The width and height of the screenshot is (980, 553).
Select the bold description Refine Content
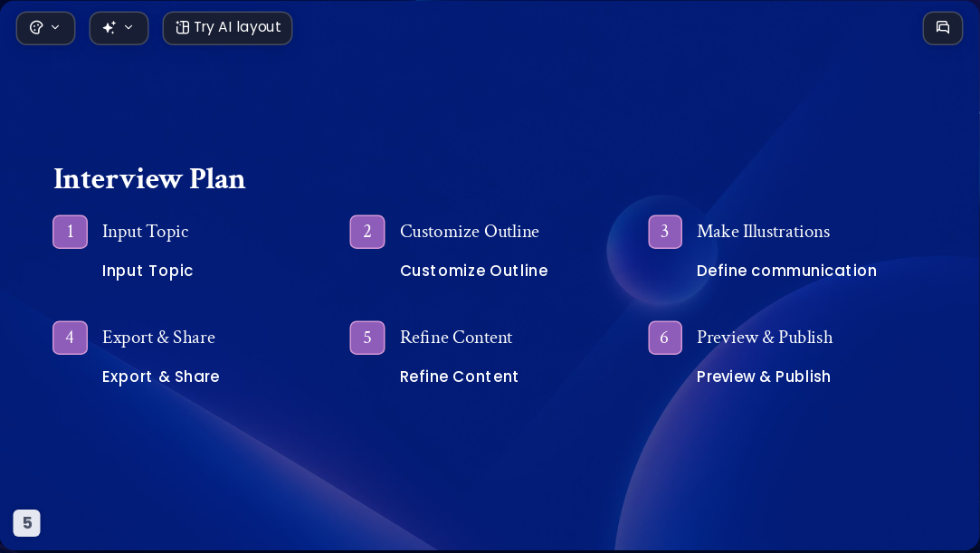click(x=459, y=377)
